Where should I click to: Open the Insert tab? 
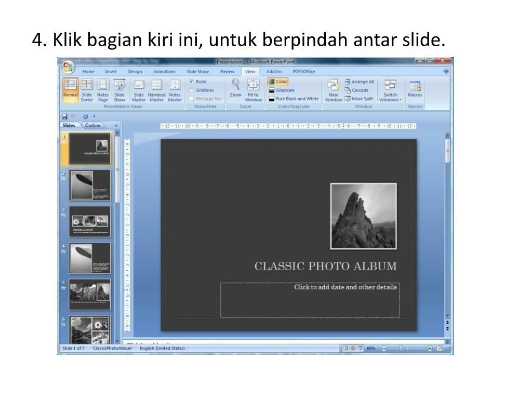pyautogui.click(x=111, y=72)
